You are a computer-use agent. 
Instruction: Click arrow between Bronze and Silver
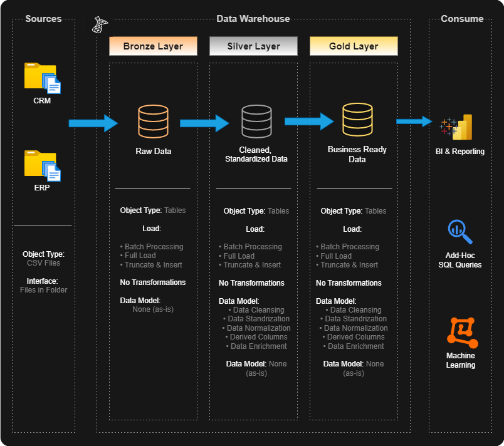[x=204, y=123]
